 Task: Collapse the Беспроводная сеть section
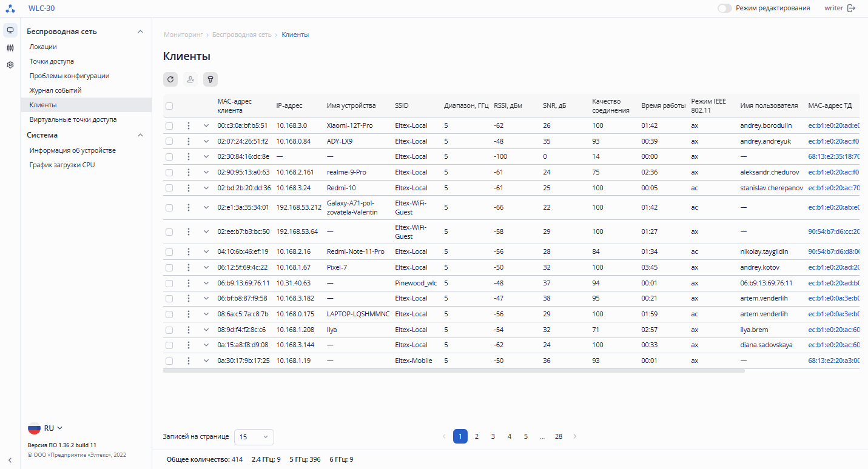140,32
